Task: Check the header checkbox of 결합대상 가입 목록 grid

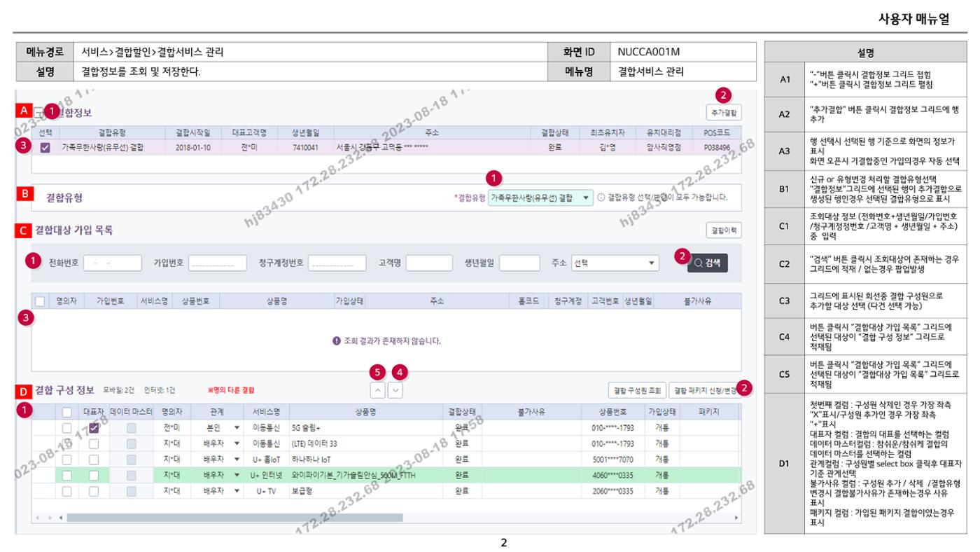Action: (x=40, y=301)
